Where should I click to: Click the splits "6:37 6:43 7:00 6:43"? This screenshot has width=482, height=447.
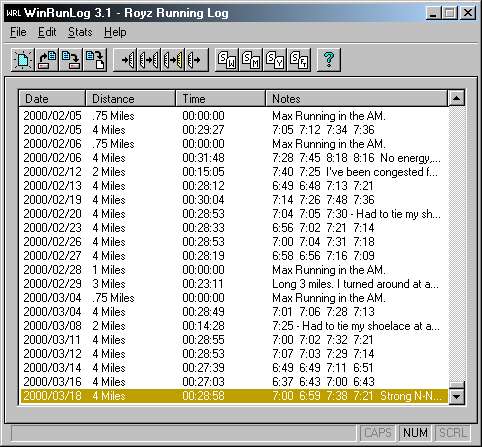tap(323, 382)
